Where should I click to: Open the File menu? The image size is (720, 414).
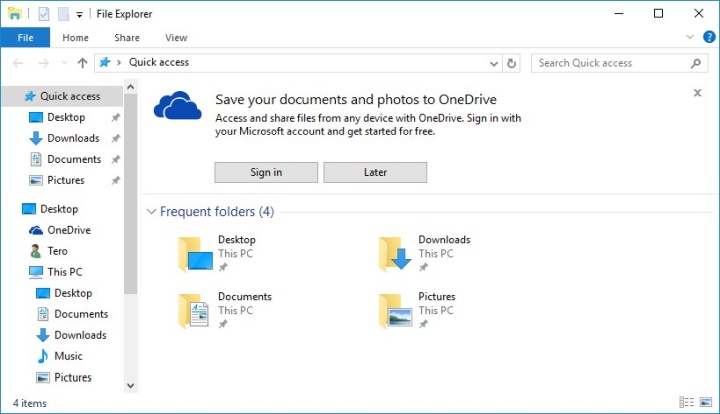(x=25, y=38)
